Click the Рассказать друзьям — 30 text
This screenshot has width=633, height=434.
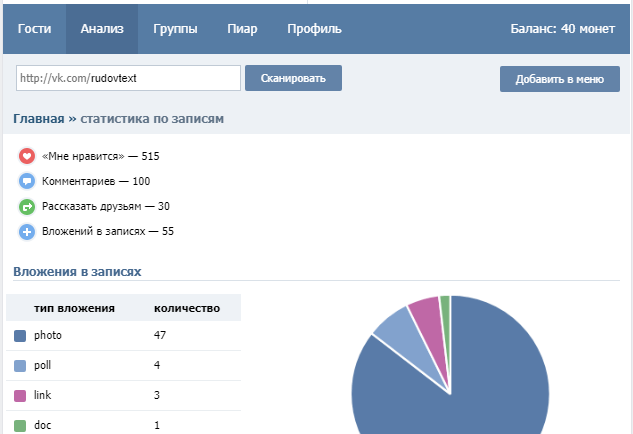[106, 206]
